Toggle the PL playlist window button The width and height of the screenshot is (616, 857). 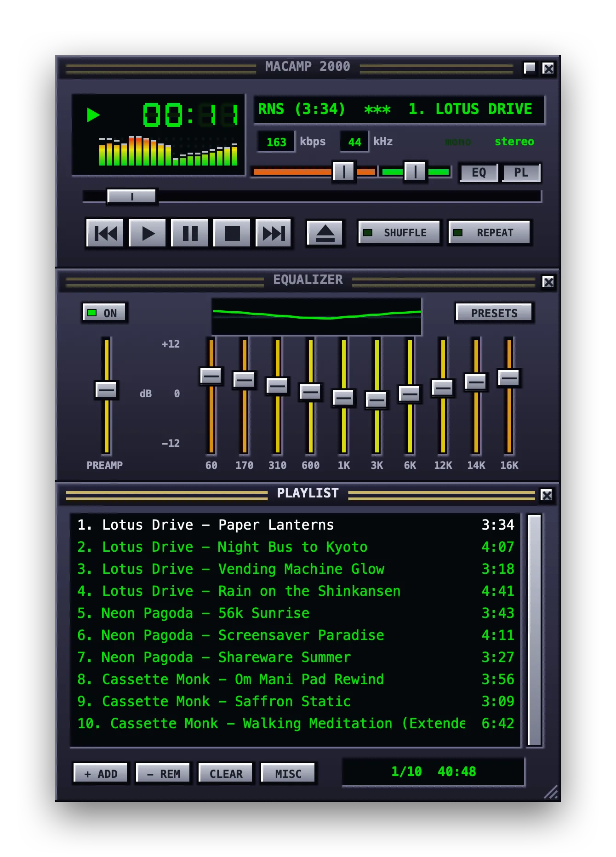pyautogui.click(x=521, y=173)
